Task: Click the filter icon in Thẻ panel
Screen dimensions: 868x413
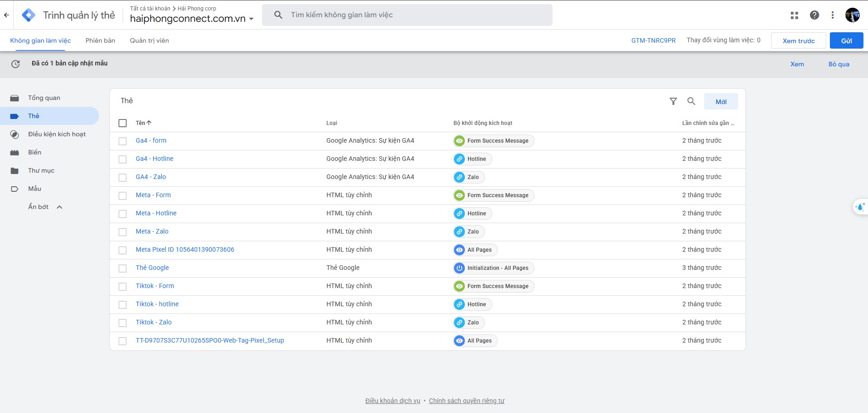Action: point(673,101)
